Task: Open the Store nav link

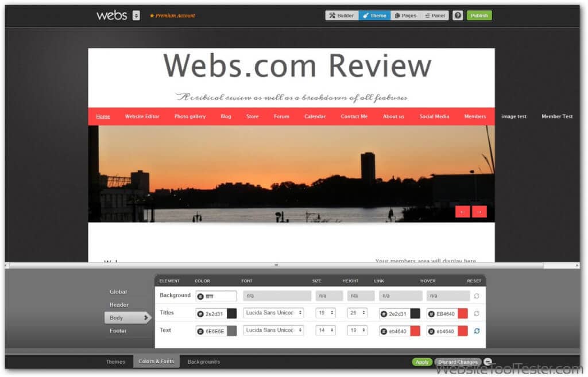Action: (x=253, y=116)
